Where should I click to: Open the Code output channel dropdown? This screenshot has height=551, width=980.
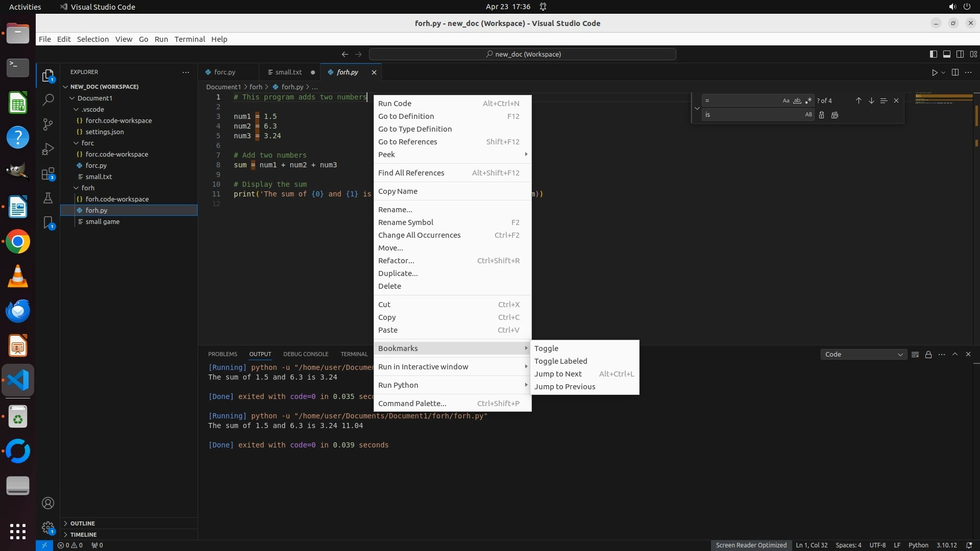pos(863,354)
